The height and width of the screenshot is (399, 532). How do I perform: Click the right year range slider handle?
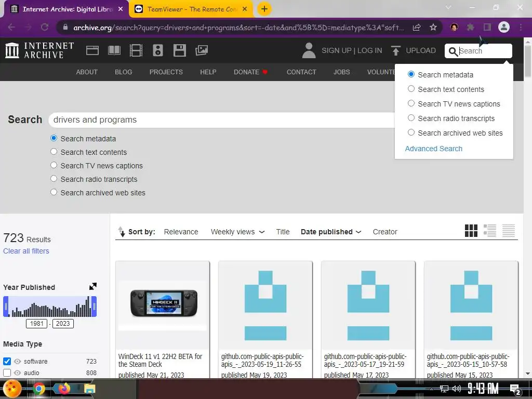point(94,307)
